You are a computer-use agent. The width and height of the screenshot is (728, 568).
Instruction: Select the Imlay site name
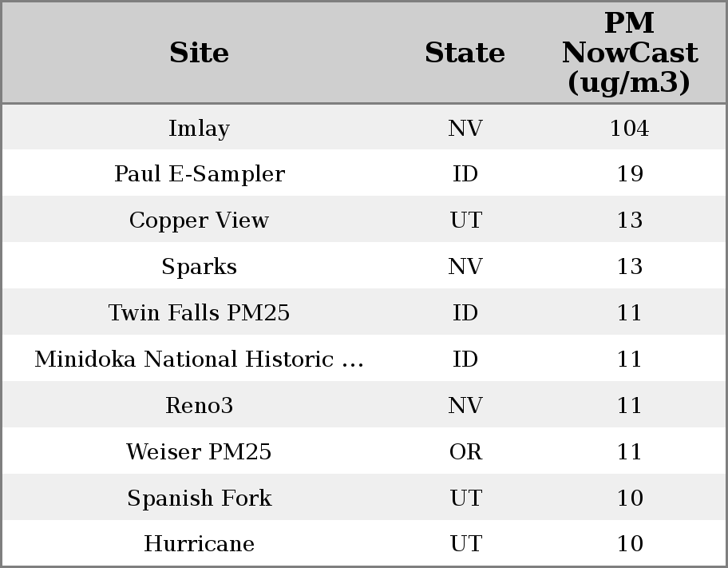[x=199, y=129]
